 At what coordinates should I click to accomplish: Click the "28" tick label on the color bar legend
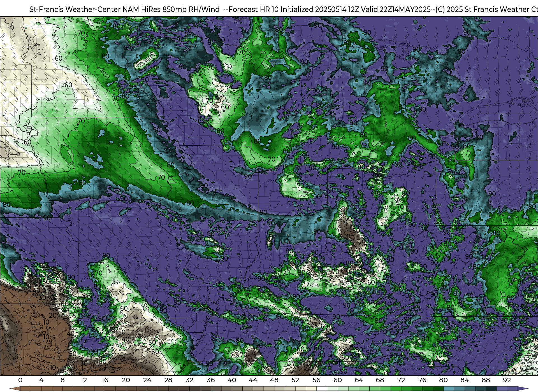[x=168, y=380]
